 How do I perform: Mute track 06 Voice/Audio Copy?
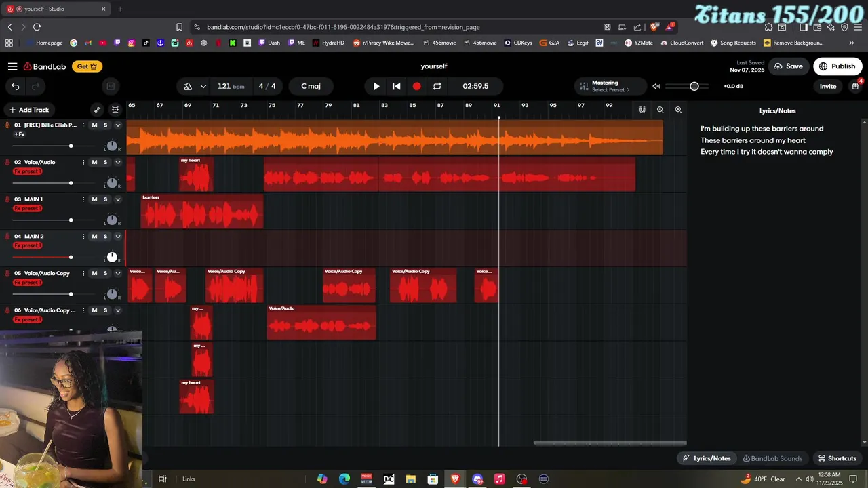94,310
